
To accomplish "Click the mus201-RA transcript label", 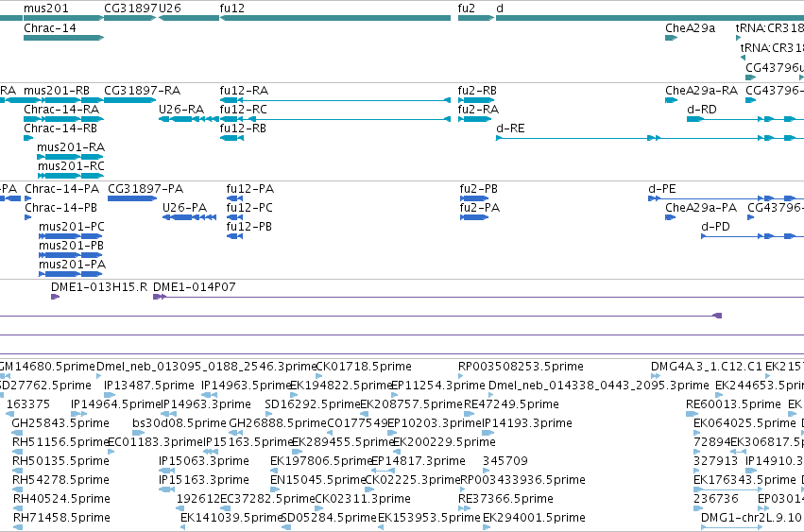I will [71, 147].
